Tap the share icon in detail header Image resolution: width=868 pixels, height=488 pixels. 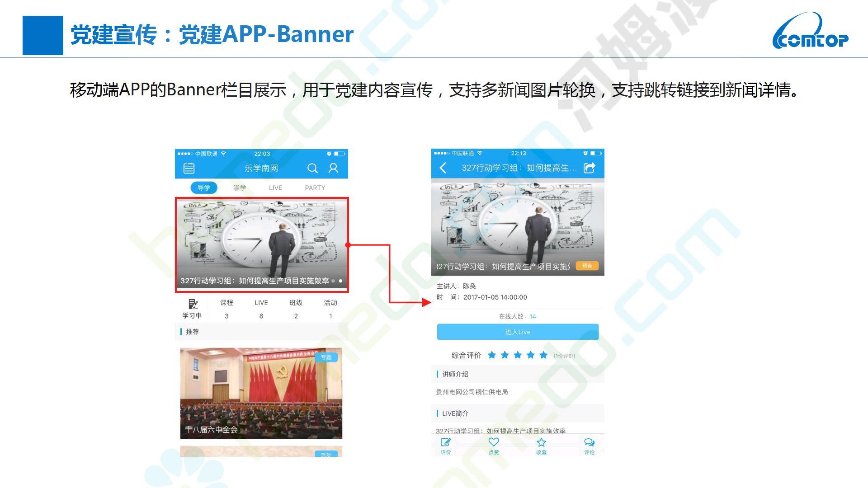(x=590, y=168)
